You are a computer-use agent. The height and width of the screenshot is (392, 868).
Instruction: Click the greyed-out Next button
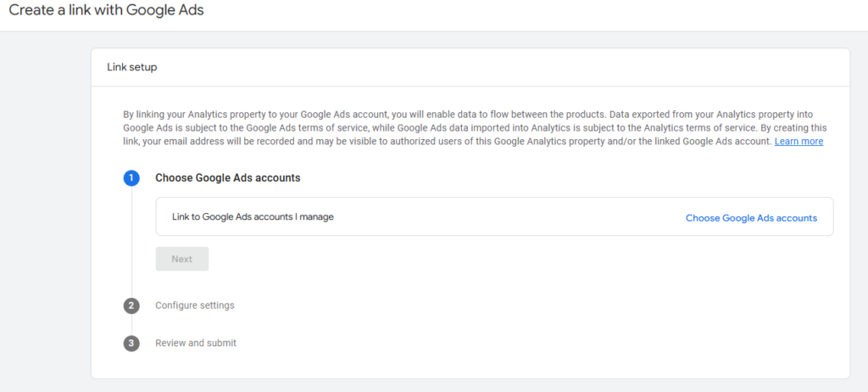point(182,259)
